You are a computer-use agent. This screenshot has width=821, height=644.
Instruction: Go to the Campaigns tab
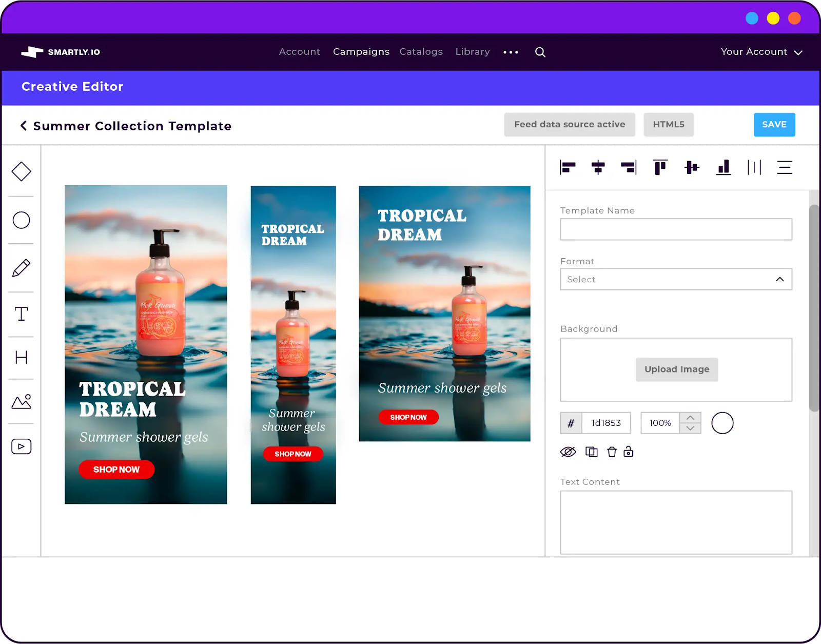point(361,52)
